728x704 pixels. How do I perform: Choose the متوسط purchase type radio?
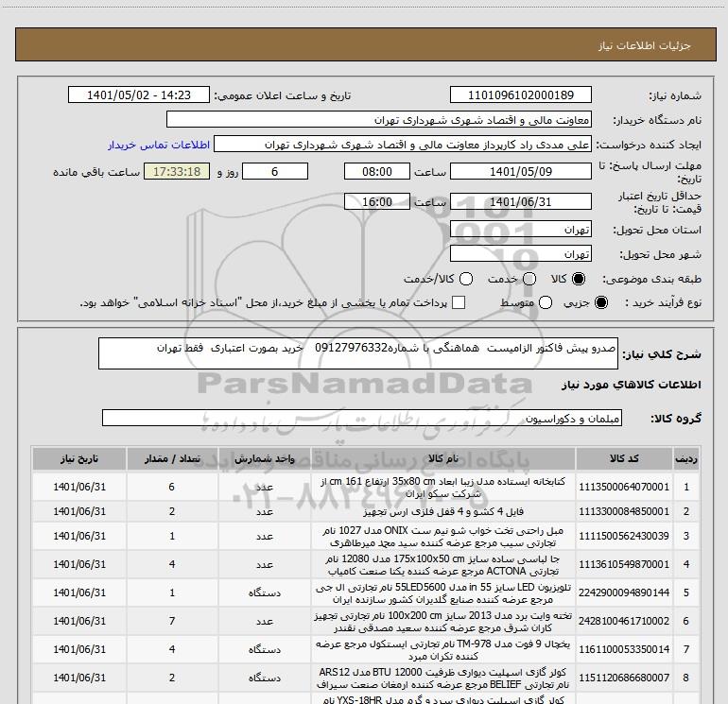click(x=546, y=302)
